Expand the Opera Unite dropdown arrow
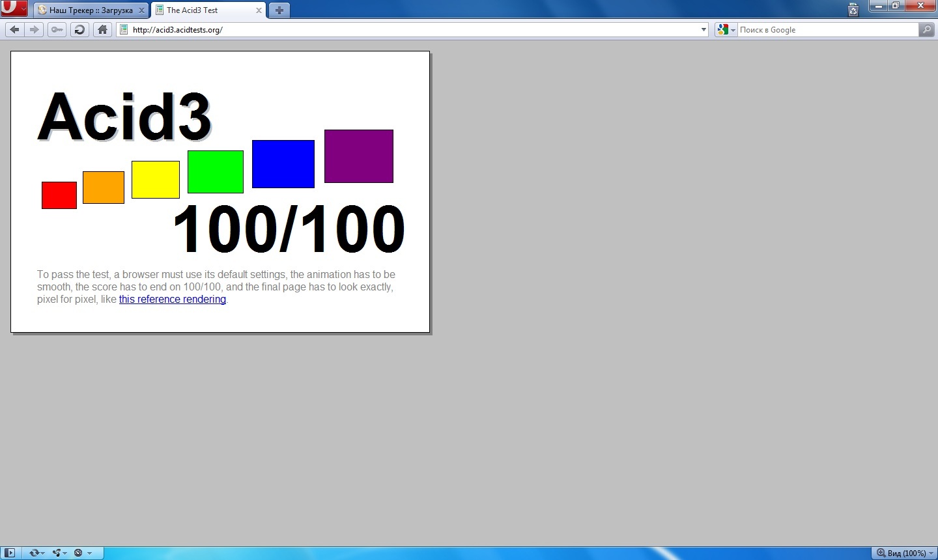 pyautogui.click(x=65, y=553)
